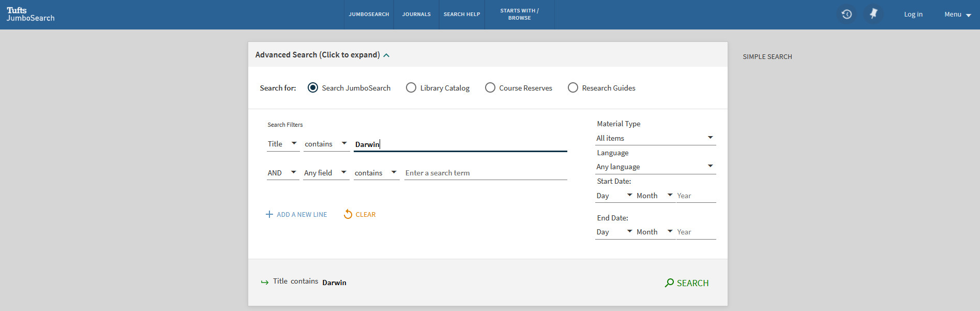Open End Date Day dropdown
The height and width of the screenshot is (311, 980).
click(615, 232)
